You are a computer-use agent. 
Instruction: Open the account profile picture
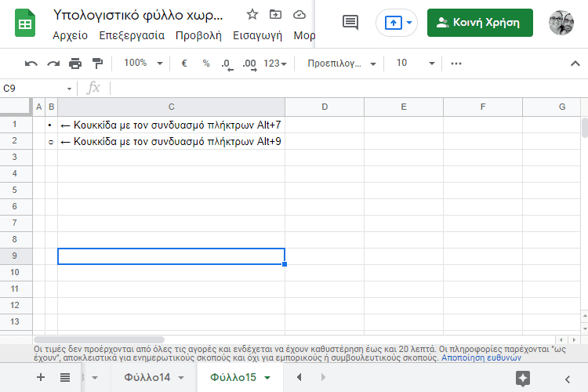tap(561, 23)
